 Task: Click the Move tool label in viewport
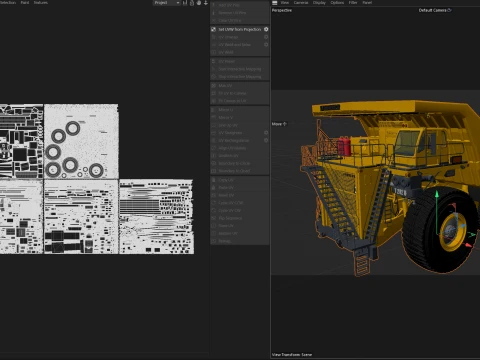[279, 124]
